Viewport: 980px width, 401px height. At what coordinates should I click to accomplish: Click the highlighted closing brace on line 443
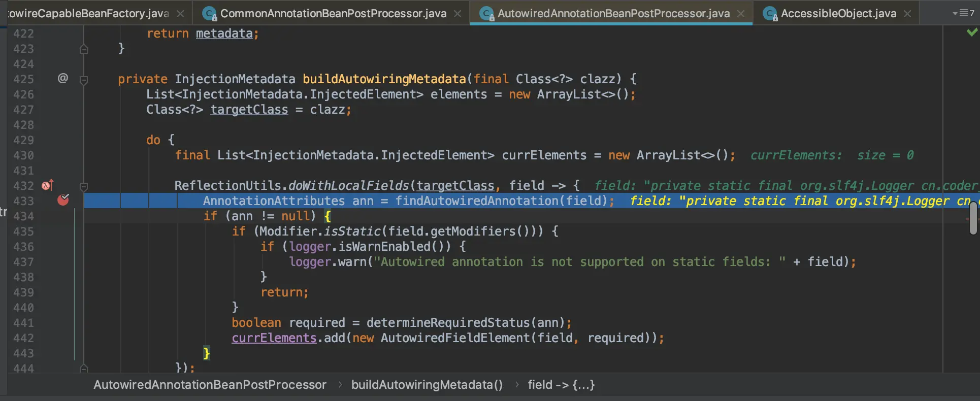pyautogui.click(x=207, y=353)
